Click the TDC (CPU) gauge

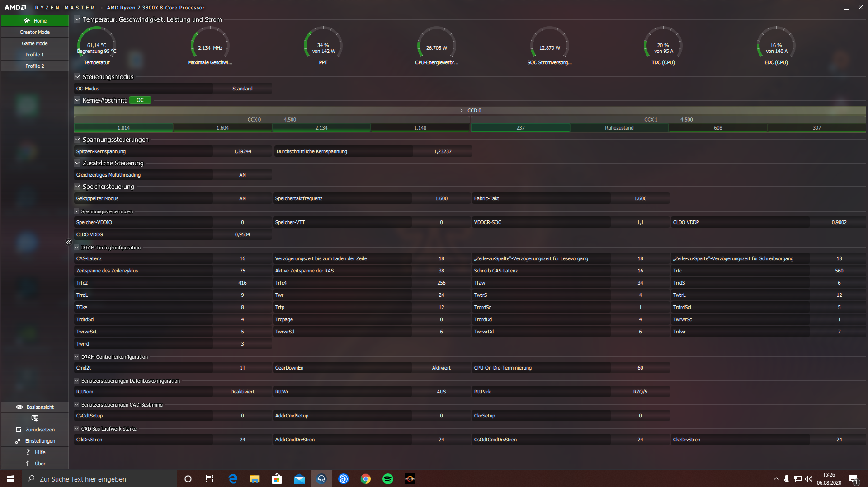click(663, 46)
